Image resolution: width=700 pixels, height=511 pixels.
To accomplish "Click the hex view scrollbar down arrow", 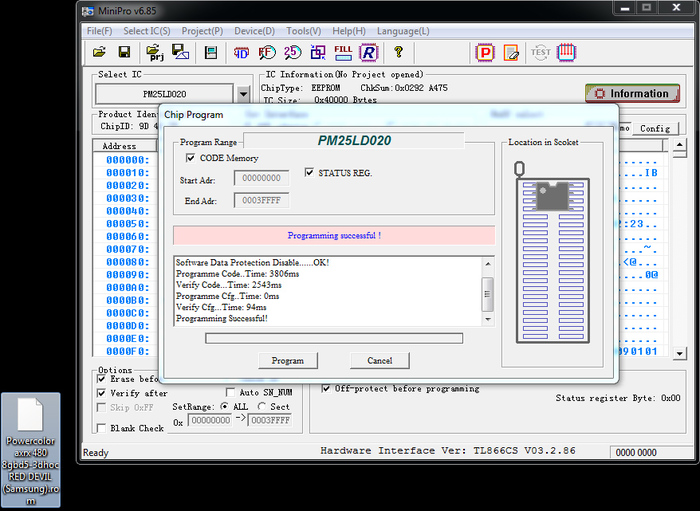I will click(679, 353).
